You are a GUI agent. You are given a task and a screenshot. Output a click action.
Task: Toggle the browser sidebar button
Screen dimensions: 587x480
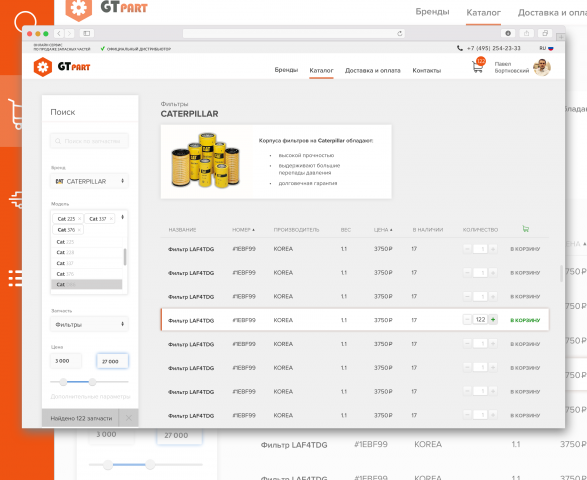click(86, 33)
